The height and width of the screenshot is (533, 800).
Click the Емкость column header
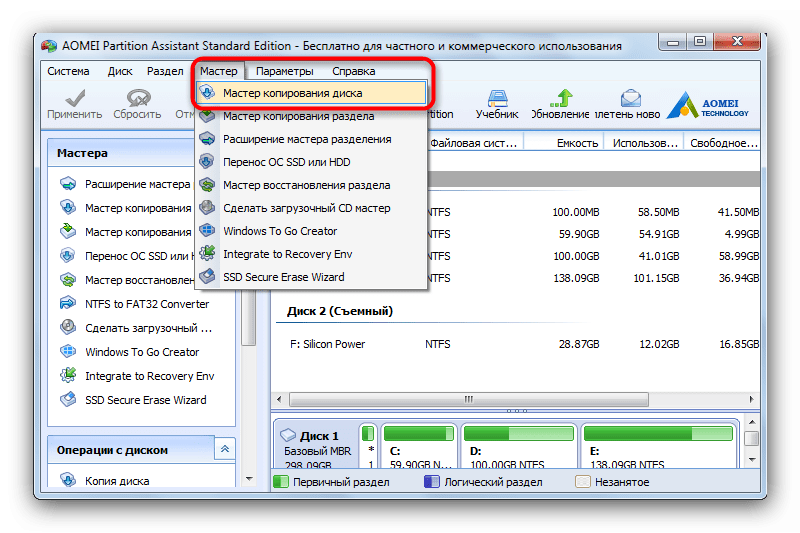[564, 143]
